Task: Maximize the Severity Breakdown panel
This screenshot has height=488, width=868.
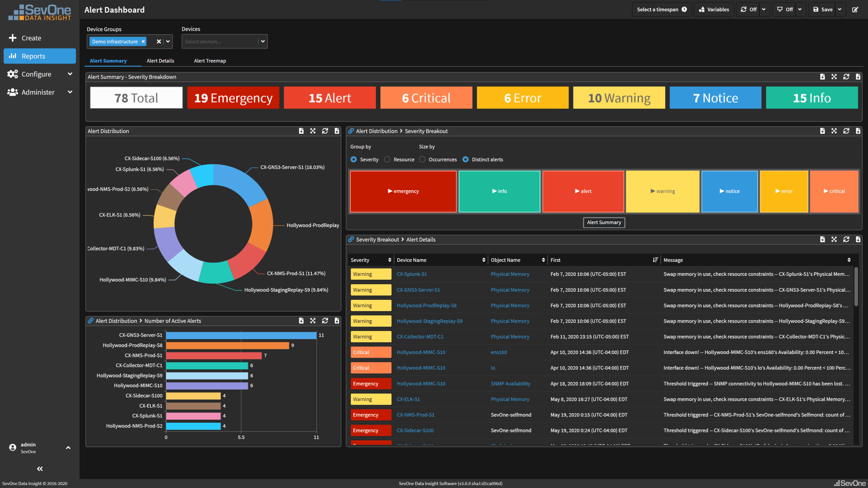Action: (x=834, y=77)
